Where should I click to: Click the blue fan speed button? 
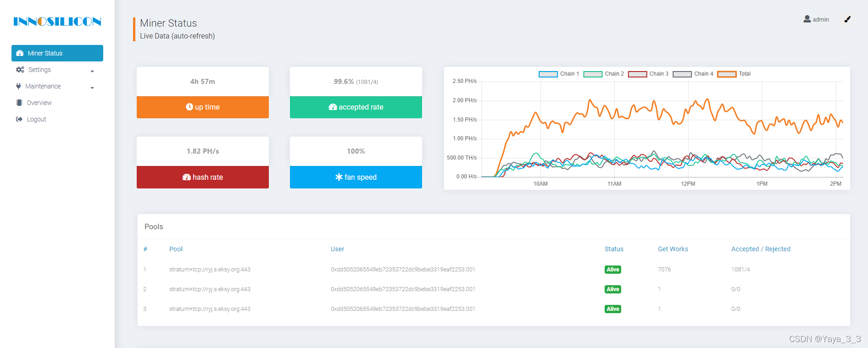click(356, 177)
